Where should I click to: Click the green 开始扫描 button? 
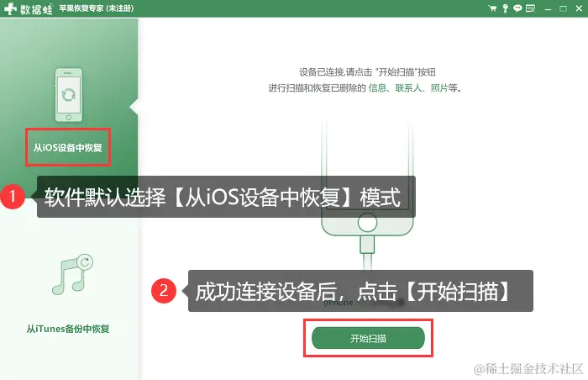368,338
